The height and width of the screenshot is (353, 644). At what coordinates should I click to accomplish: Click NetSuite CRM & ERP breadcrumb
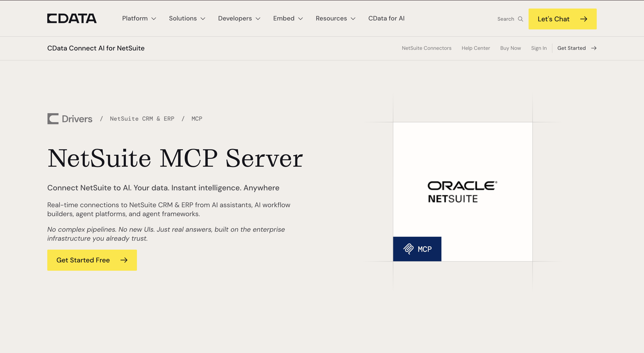tap(142, 119)
